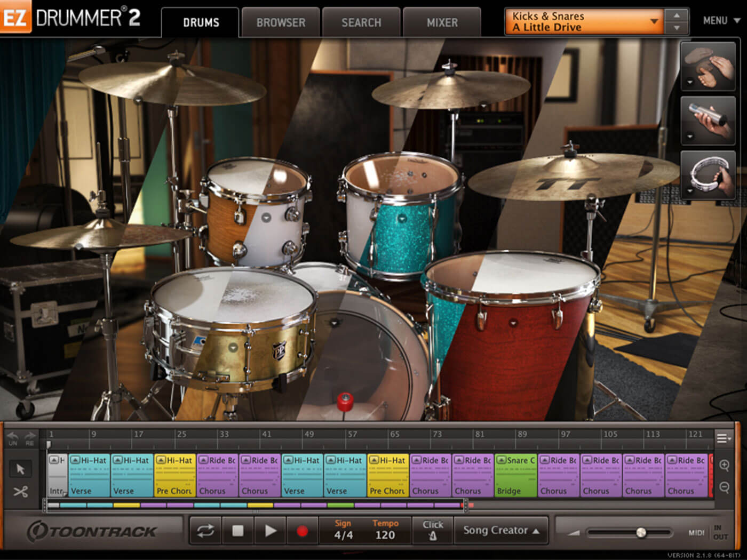This screenshot has height=560, width=747.
Task: Click the Play transport button
Action: pos(271,530)
